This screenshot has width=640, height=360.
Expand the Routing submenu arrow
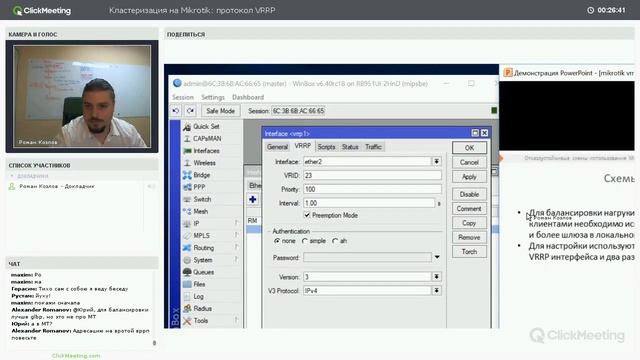(236, 247)
